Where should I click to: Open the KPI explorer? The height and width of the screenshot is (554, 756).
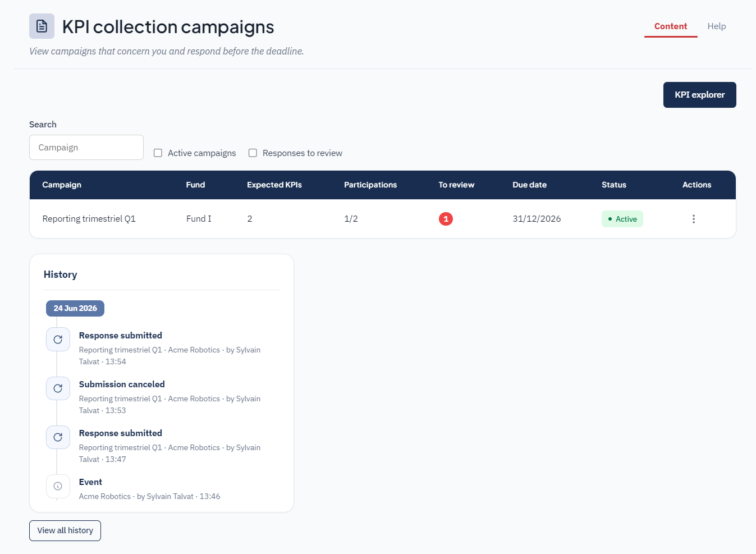click(700, 95)
